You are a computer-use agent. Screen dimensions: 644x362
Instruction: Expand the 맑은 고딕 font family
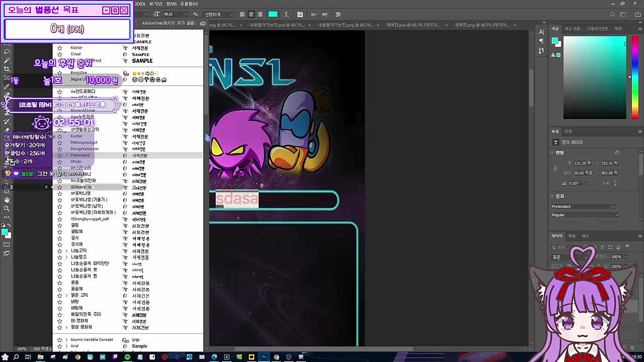[x=66, y=296]
